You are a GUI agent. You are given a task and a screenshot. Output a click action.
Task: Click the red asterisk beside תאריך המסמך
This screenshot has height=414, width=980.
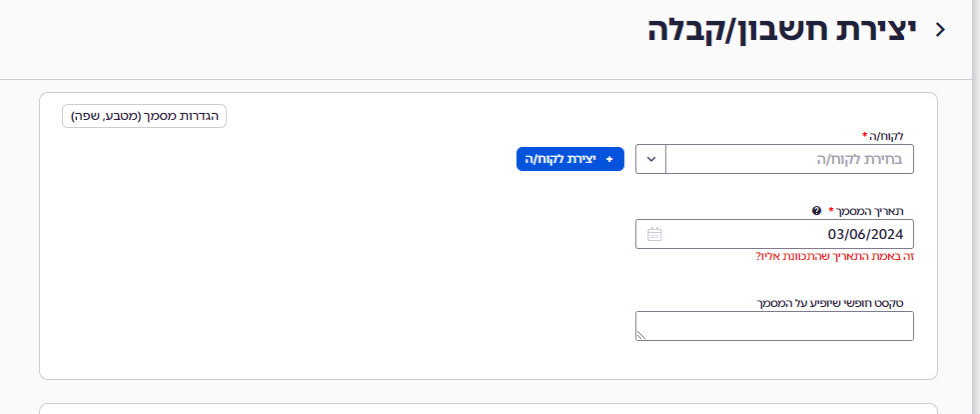click(831, 211)
